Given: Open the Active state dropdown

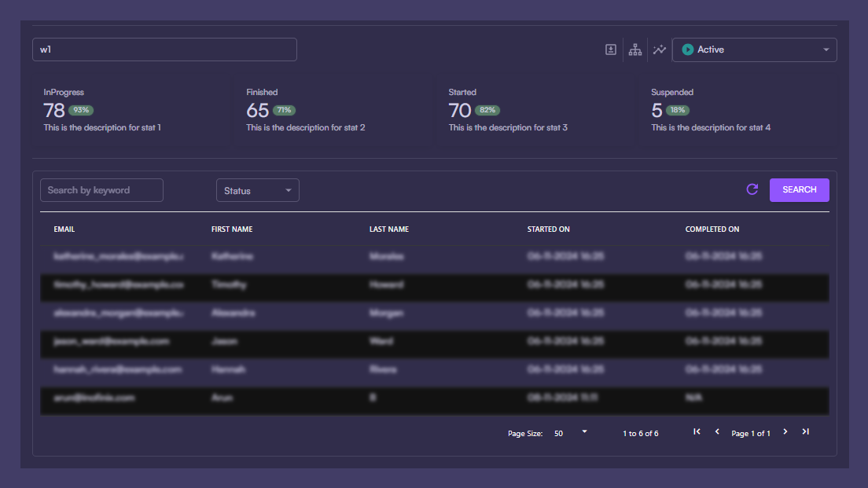Looking at the screenshot, I should coord(754,50).
